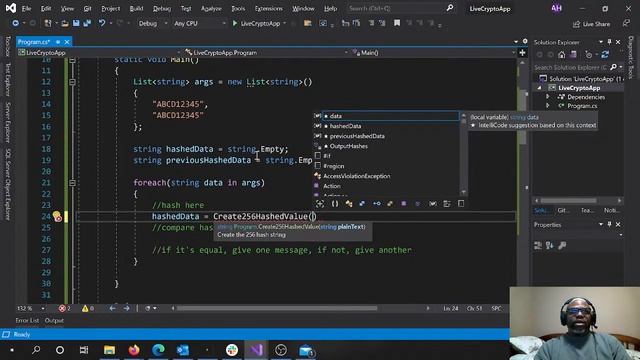Toggle the snippets filter in IntelliSense bar
The image size is (640, 360).
coord(461,204)
